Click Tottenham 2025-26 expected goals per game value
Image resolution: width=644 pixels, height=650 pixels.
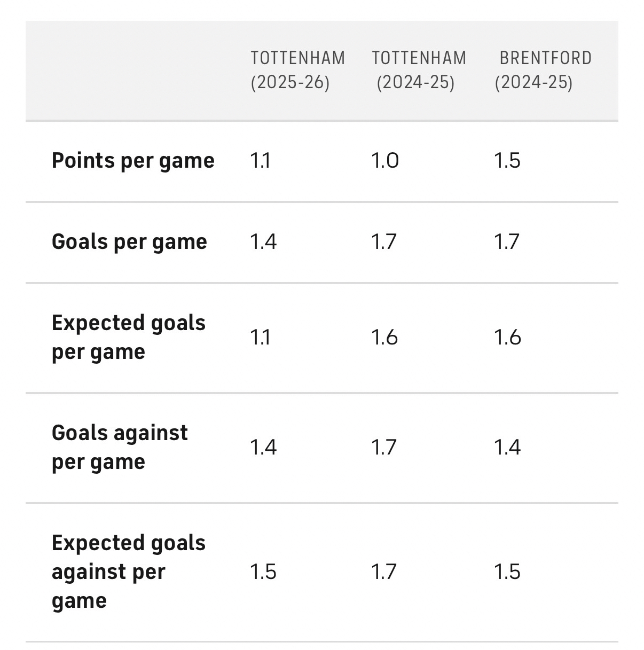[261, 338]
